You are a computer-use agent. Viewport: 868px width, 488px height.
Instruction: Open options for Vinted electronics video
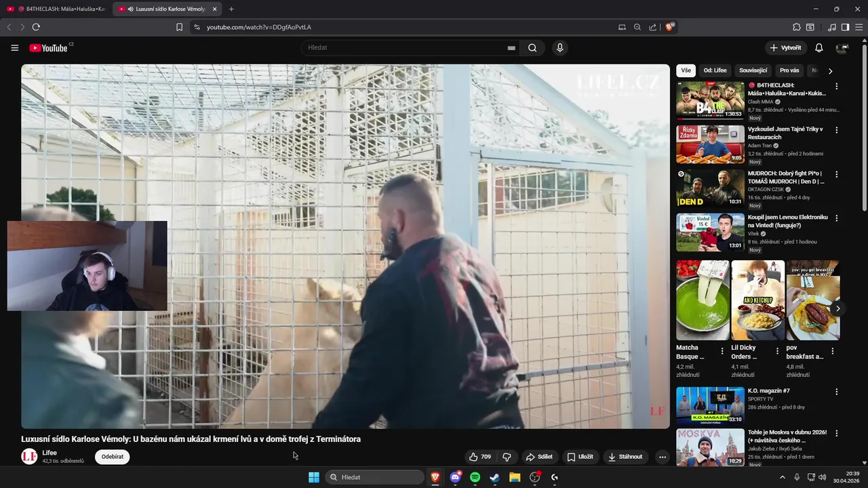837,218
